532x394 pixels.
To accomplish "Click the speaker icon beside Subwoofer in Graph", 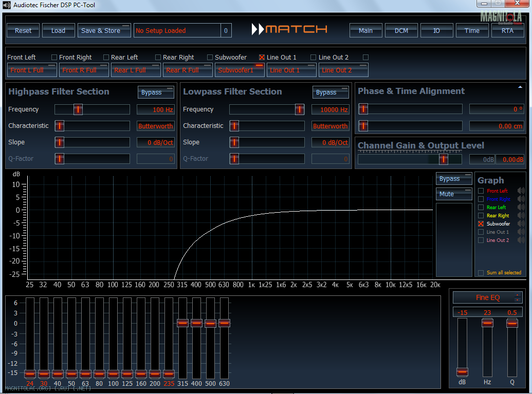I will coord(521,224).
